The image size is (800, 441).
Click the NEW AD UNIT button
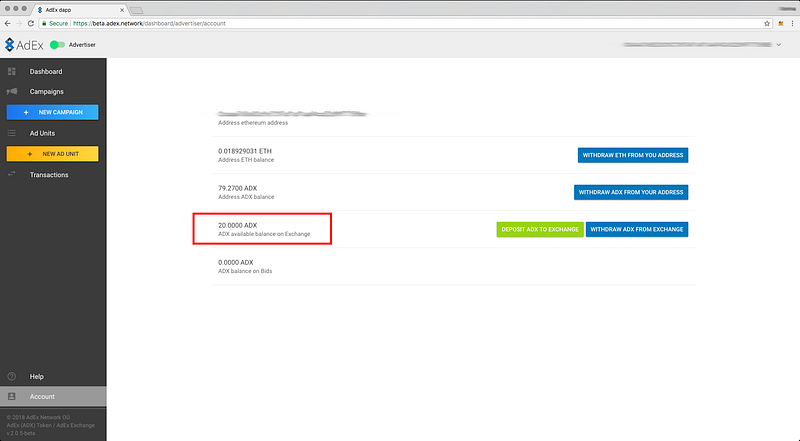coord(53,154)
